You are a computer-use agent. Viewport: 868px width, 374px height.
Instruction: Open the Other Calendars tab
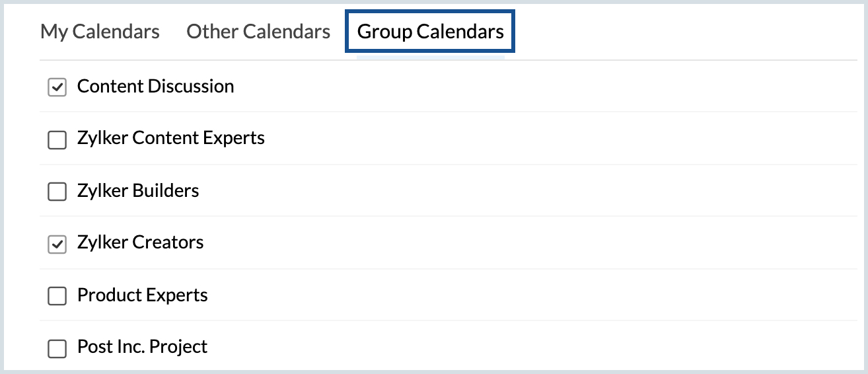click(x=258, y=32)
